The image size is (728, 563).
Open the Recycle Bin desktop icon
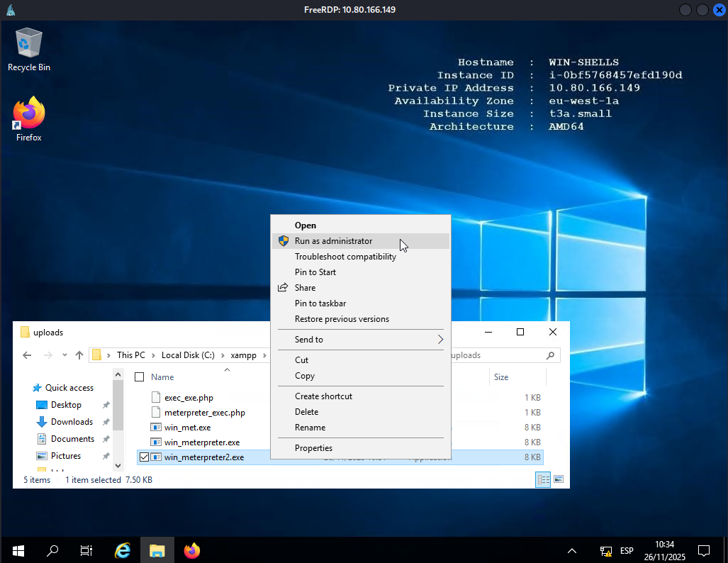pos(29,50)
